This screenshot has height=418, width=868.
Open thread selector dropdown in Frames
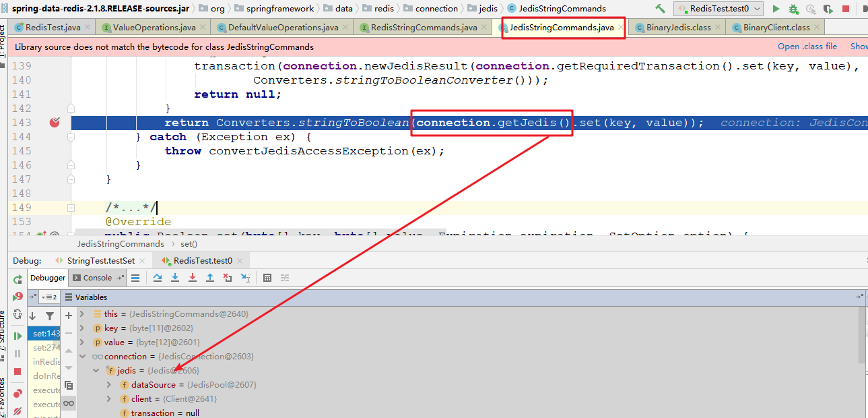(50, 297)
